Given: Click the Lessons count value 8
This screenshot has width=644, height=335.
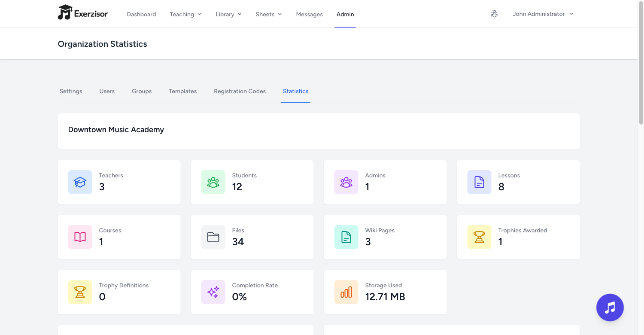Looking at the screenshot, I should click(x=501, y=187).
